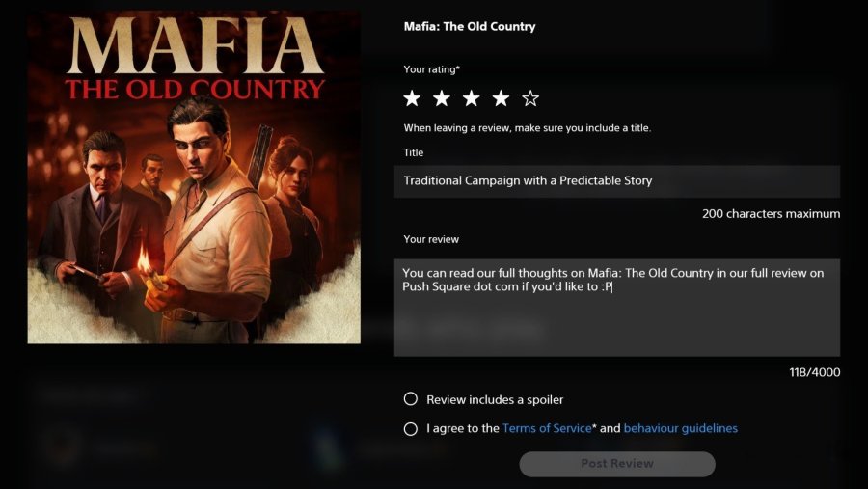Click inside the review body text box
The height and width of the screenshot is (489, 868).
coord(616,318)
